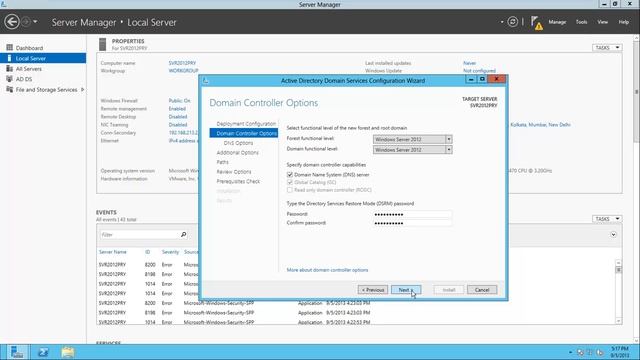Select Paths wizard step
Screen dimensions: 640x360
(222, 162)
